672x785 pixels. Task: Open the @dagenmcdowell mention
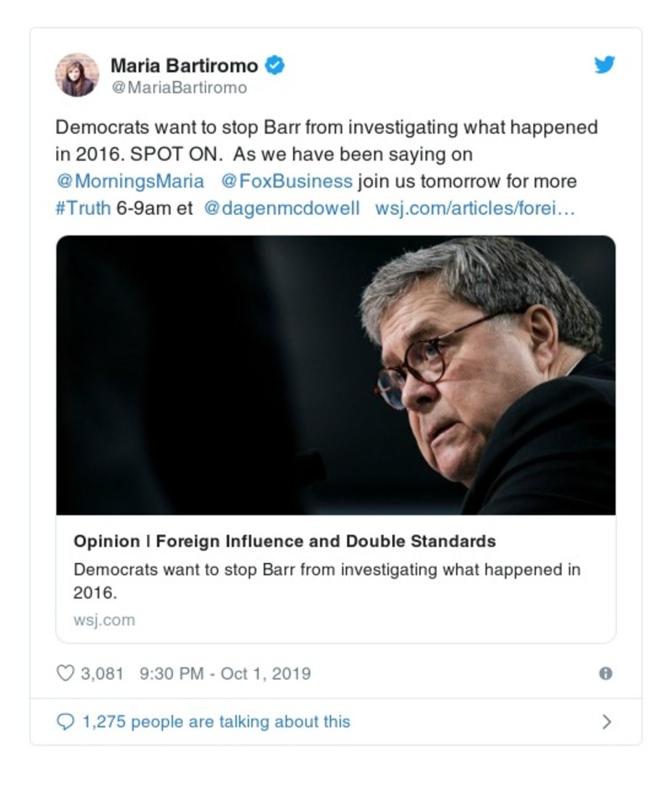(281, 208)
